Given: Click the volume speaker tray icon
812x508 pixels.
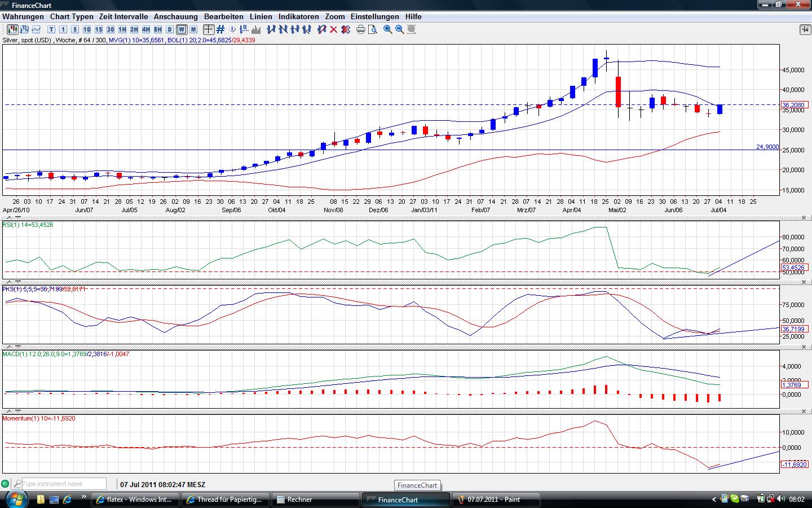Looking at the screenshot, I should [781, 499].
